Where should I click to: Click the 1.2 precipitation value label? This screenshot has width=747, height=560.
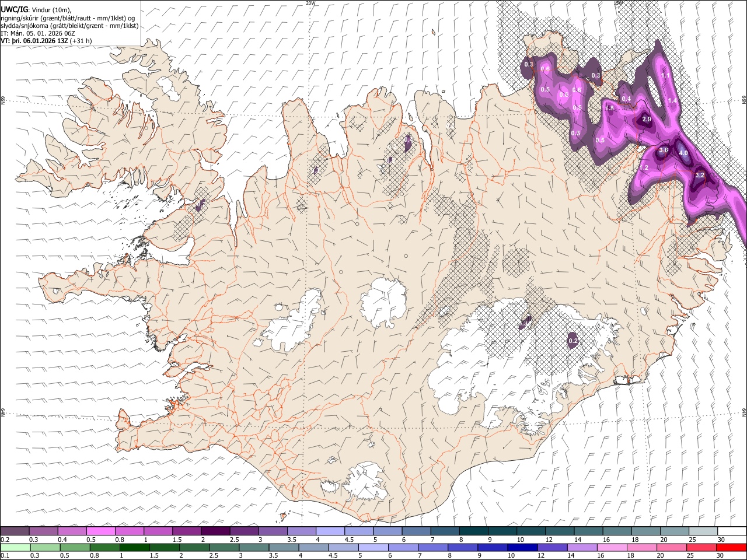pyautogui.click(x=644, y=167)
